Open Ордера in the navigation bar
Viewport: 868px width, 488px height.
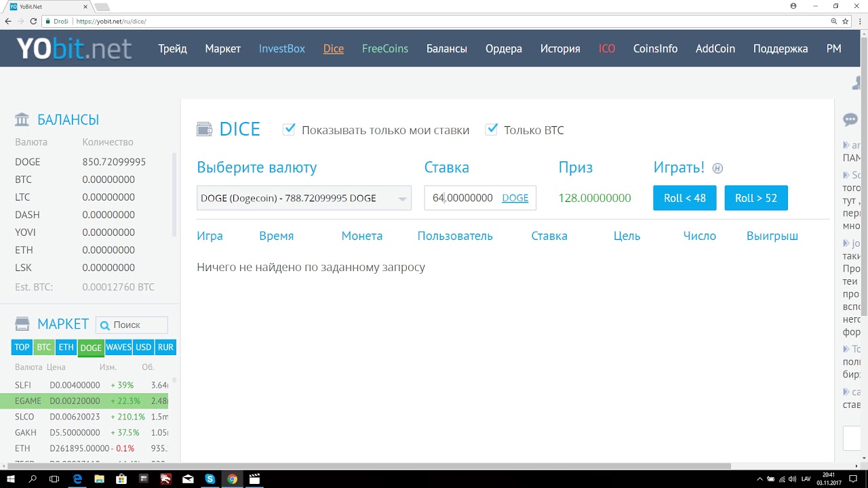pos(504,49)
